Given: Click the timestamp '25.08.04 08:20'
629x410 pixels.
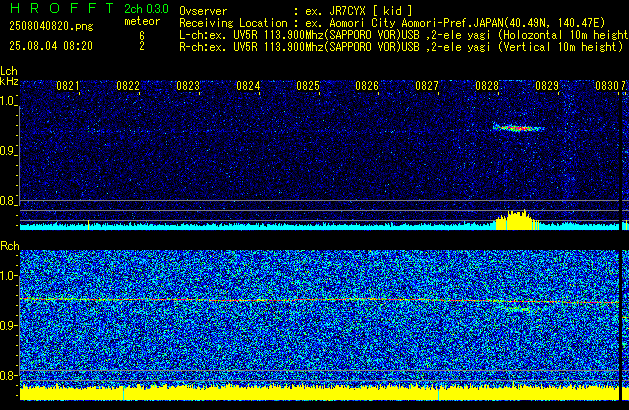Looking at the screenshot, I should [x=51, y=46].
